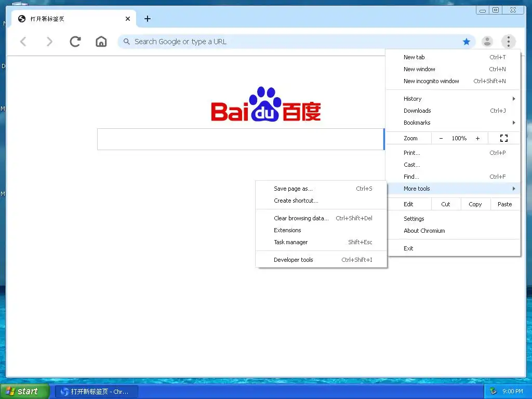Click Chromium taskbar button 打开新标签页
This screenshot has height=399, width=532.
click(x=96, y=392)
